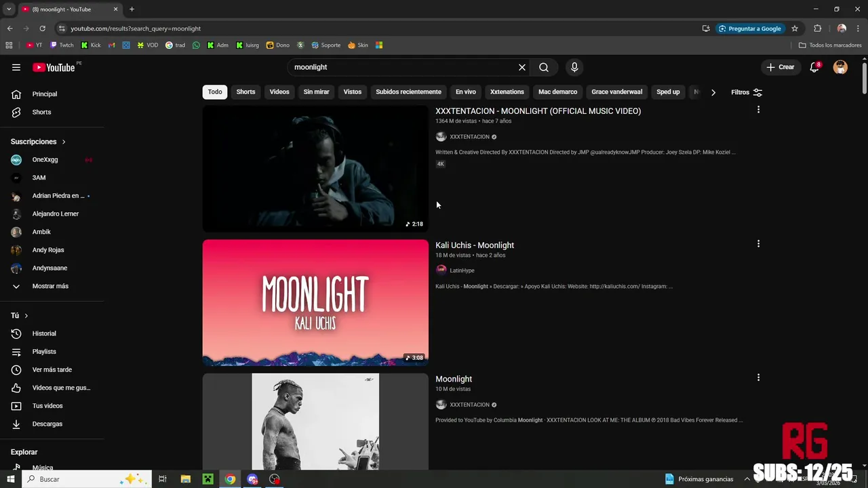Select the En vivo filter chip
868x488 pixels.
[466, 92]
